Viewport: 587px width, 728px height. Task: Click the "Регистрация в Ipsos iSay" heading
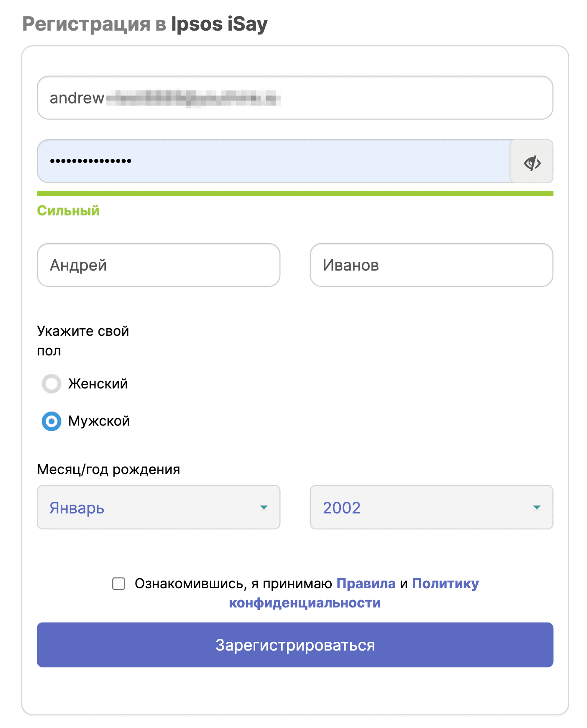point(145,24)
